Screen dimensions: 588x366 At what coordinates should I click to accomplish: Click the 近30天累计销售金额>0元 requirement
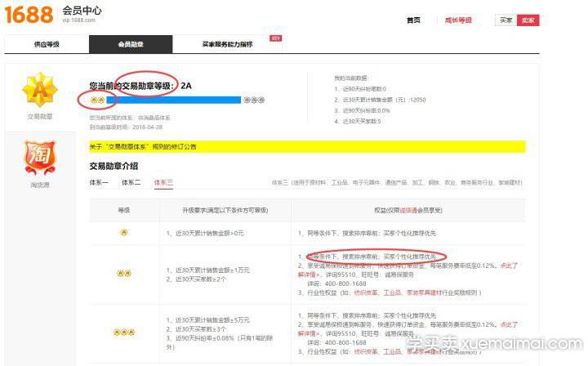(205, 234)
